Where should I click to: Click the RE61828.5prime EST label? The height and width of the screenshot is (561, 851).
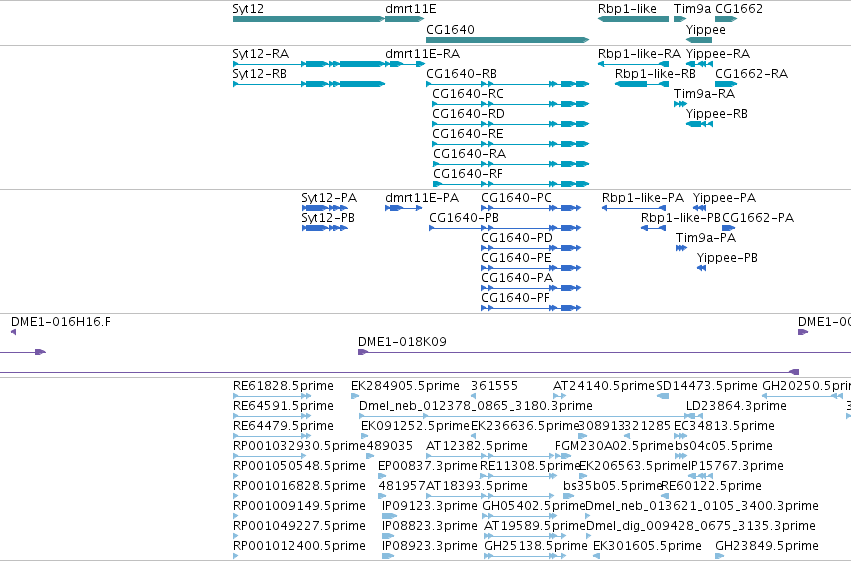pyautogui.click(x=283, y=386)
